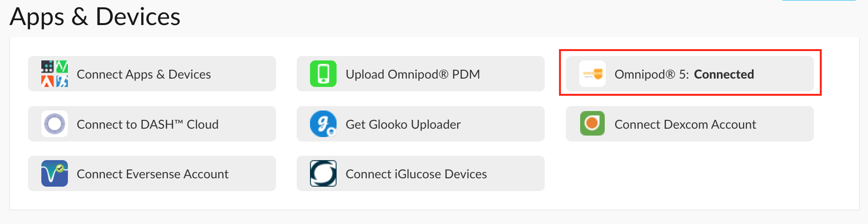Select Get Glooko Uploader text

tap(403, 124)
